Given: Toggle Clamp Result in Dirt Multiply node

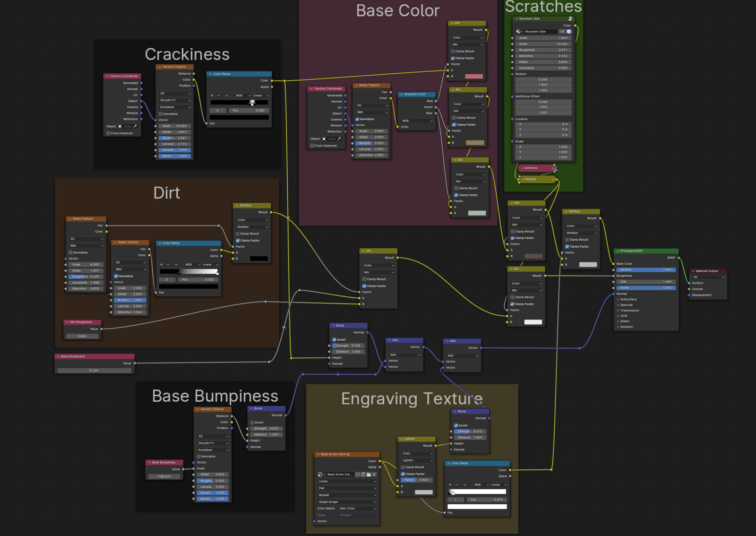Looking at the screenshot, I should coord(238,233).
